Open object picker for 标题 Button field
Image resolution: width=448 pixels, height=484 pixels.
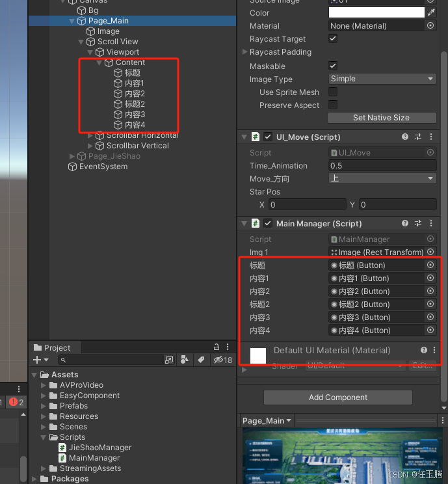(430, 265)
